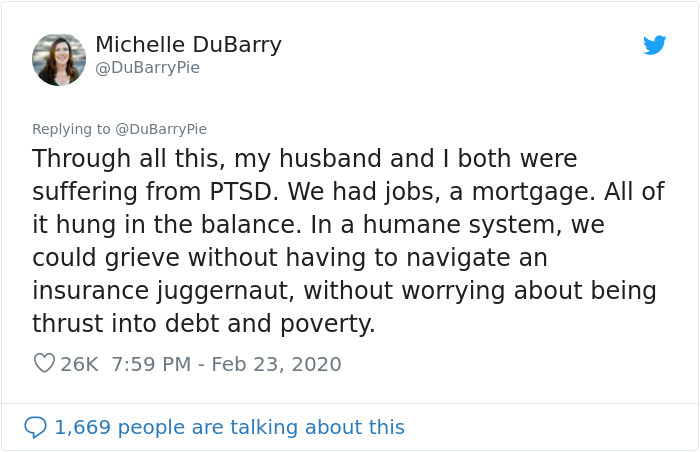This screenshot has width=700, height=452.
Task: Open Michelle DuBarry's profile photo
Action: point(58,58)
